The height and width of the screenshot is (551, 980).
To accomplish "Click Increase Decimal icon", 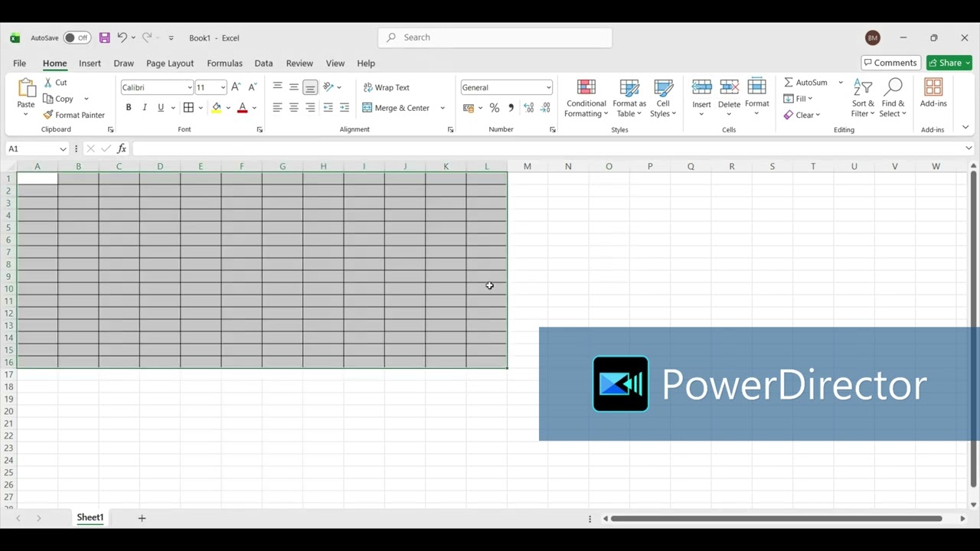I will (x=529, y=108).
